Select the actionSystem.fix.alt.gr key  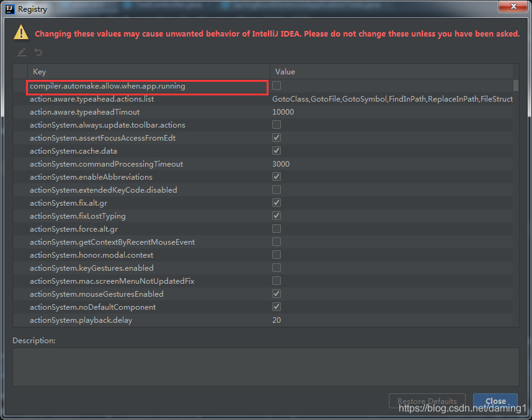[69, 203]
